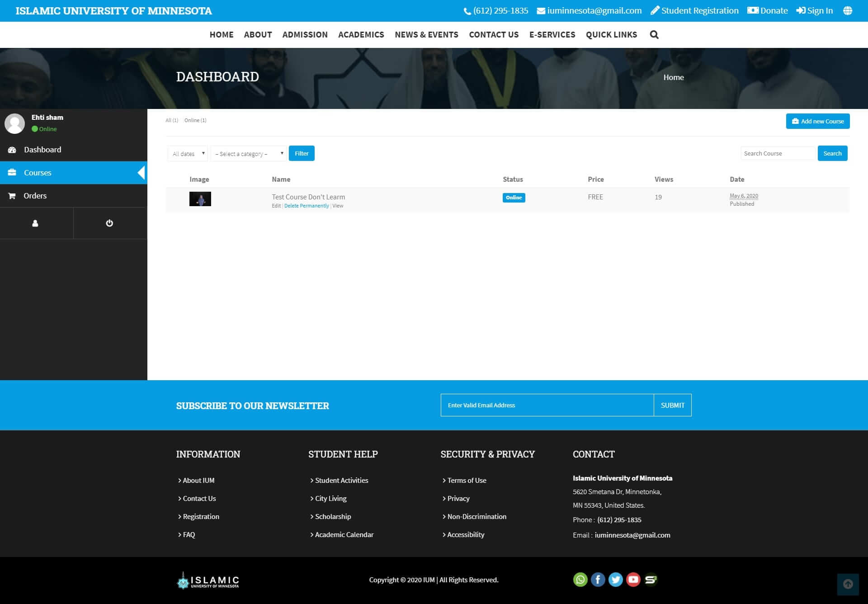Click the Search Course input field
The width and height of the screenshot is (868, 604).
tap(777, 154)
